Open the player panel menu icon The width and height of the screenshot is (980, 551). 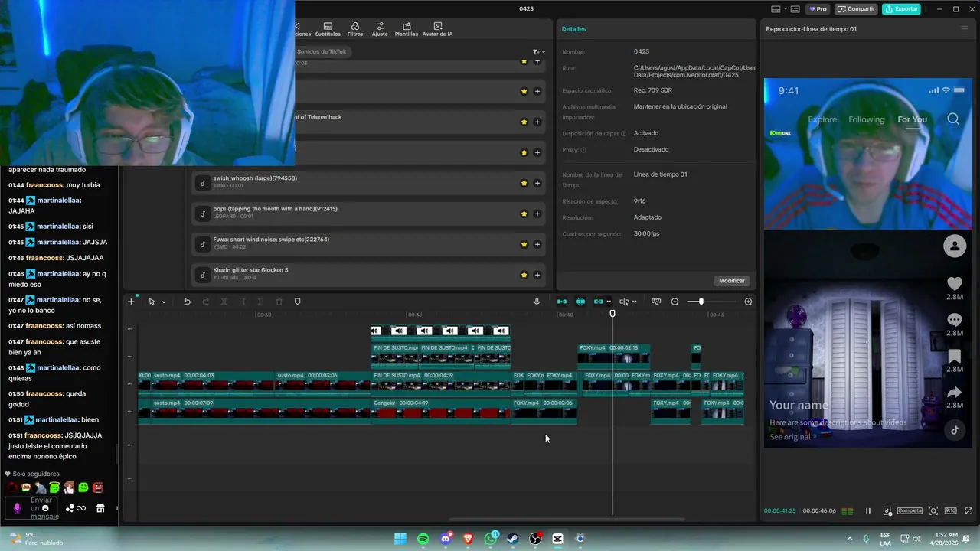pyautogui.click(x=965, y=29)
